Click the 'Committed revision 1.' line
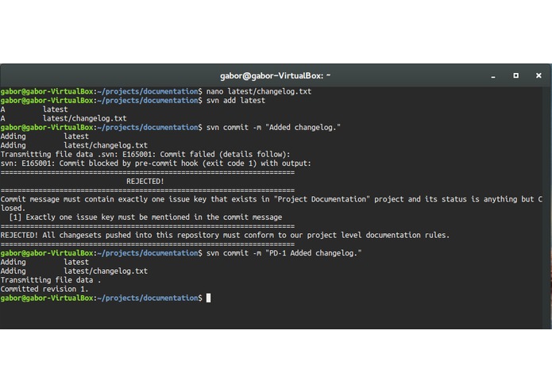 [44, 289]
